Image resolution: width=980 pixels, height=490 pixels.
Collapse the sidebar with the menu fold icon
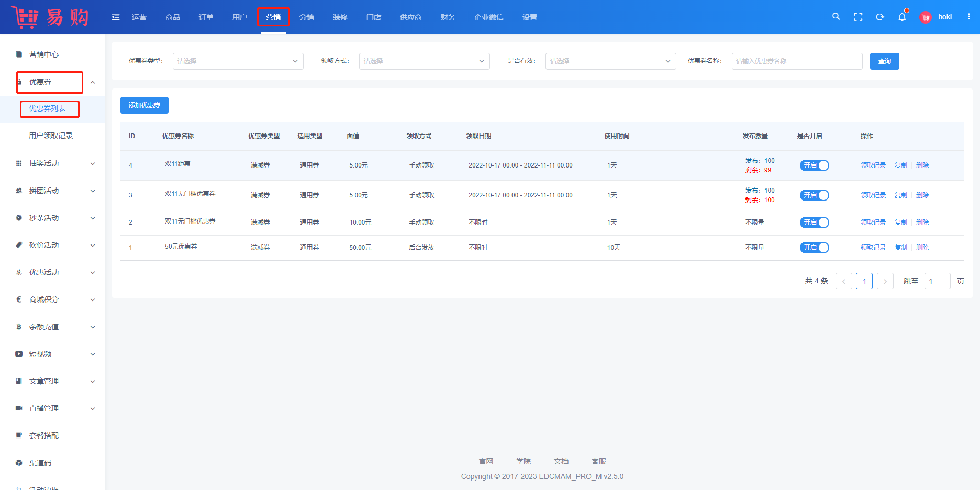pyautogui.click(x=116, y=17)
